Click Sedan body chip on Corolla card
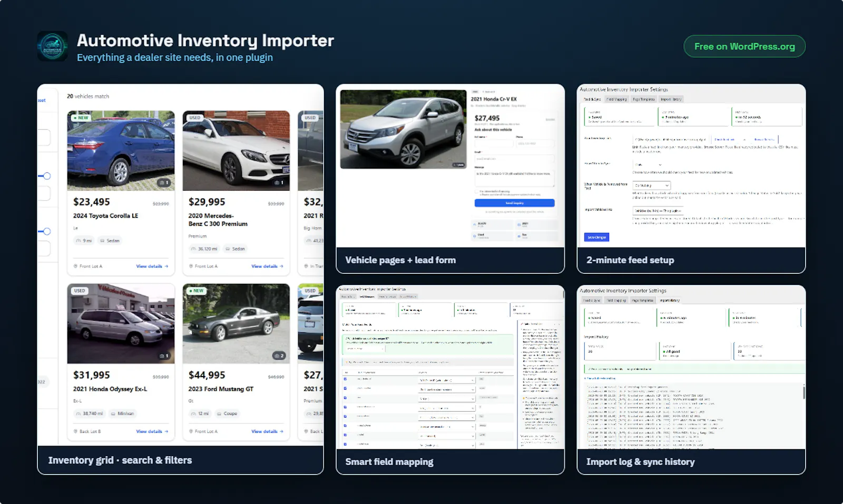This screenshot has height=504, width=843. pos(110,241)
